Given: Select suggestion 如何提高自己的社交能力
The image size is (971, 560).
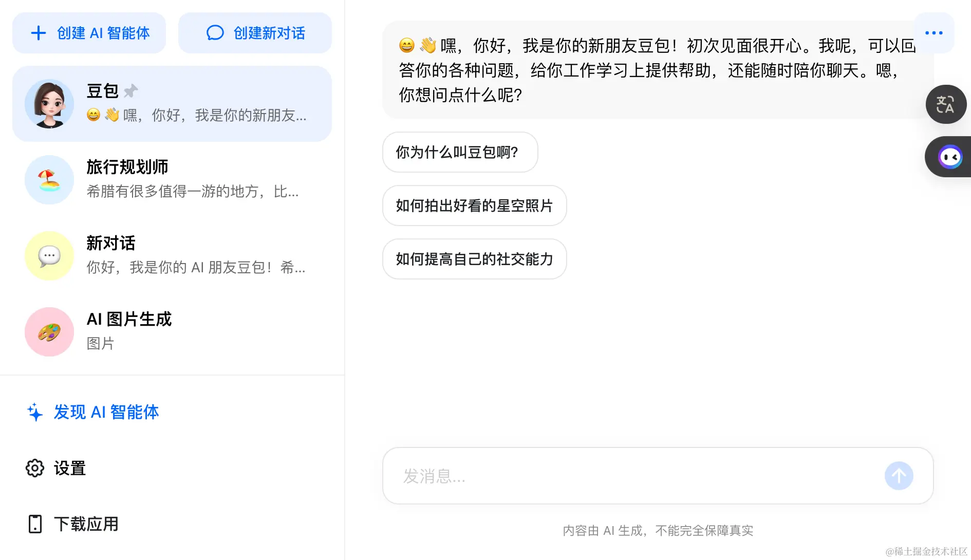Looking at the screenshot, I should [x=474, y=259].
